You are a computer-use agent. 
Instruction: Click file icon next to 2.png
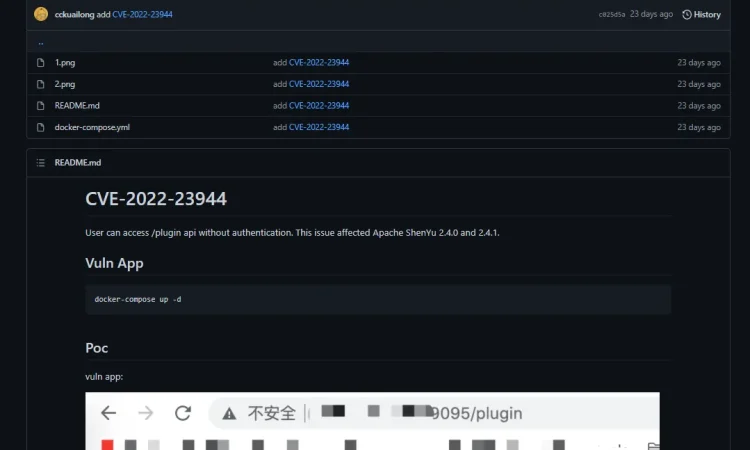[41, 84]
